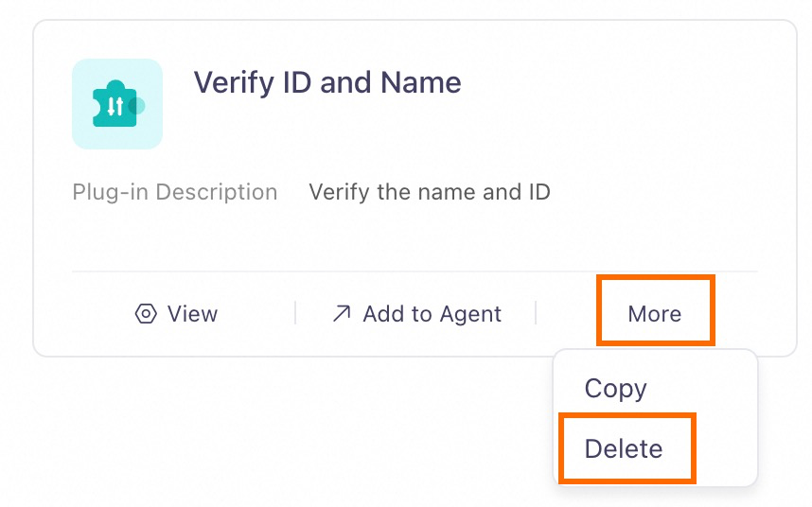
Task: Select the light cyan plug-in thumbnail background
Action: click(117, 104)
